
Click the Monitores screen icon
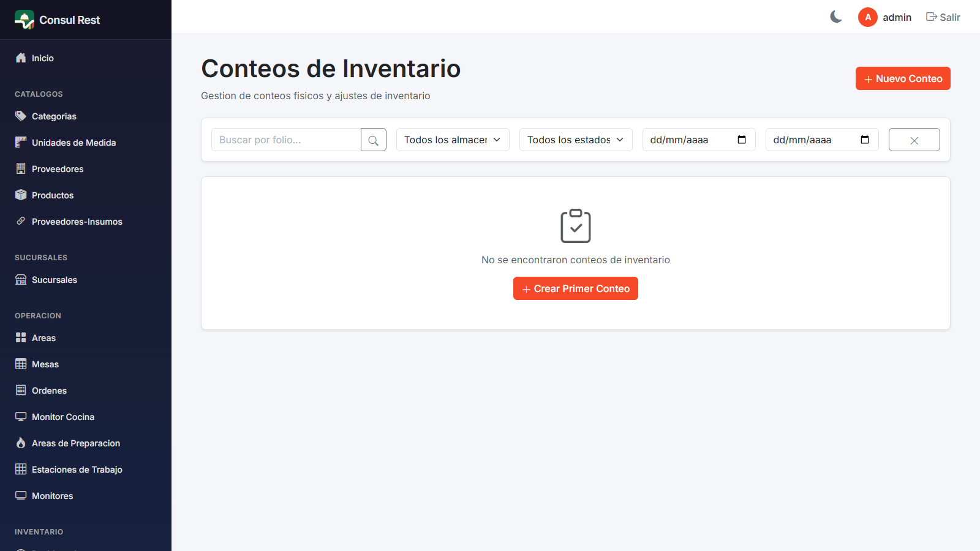(x=21, y=495)
